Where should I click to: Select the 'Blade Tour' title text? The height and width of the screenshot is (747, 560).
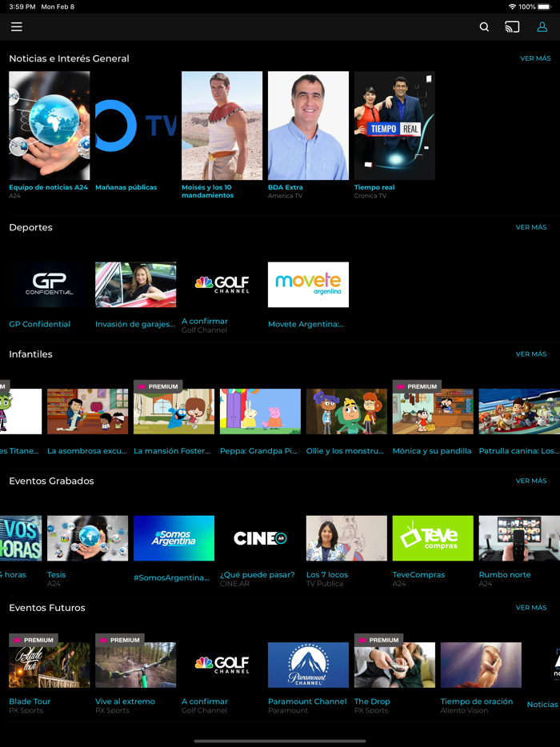coord(30,701)
